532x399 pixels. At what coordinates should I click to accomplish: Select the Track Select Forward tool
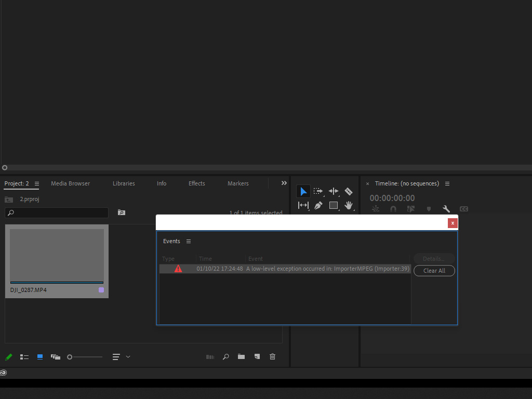click(x=318, y=191)
